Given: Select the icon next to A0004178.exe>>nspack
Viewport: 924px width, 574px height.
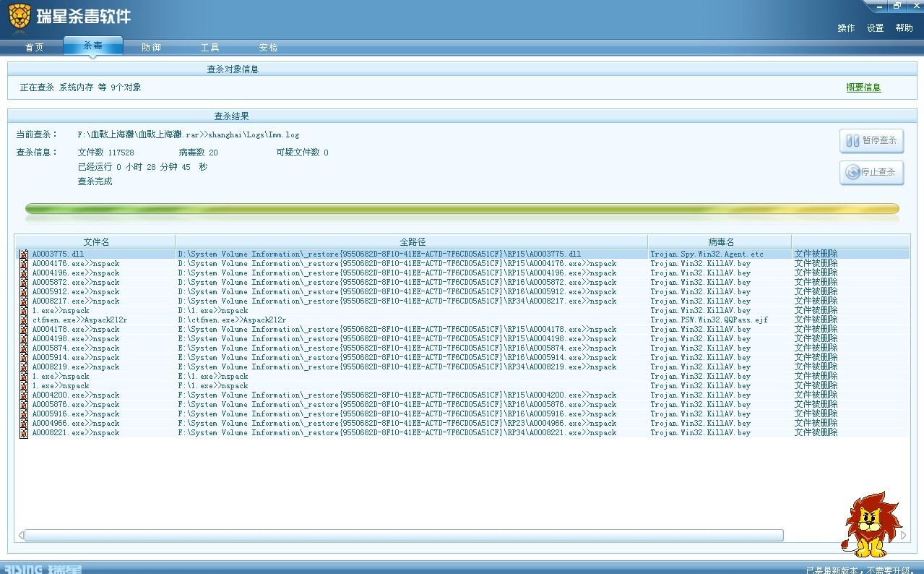Looking at the screenshot, I should click(24, 330).
